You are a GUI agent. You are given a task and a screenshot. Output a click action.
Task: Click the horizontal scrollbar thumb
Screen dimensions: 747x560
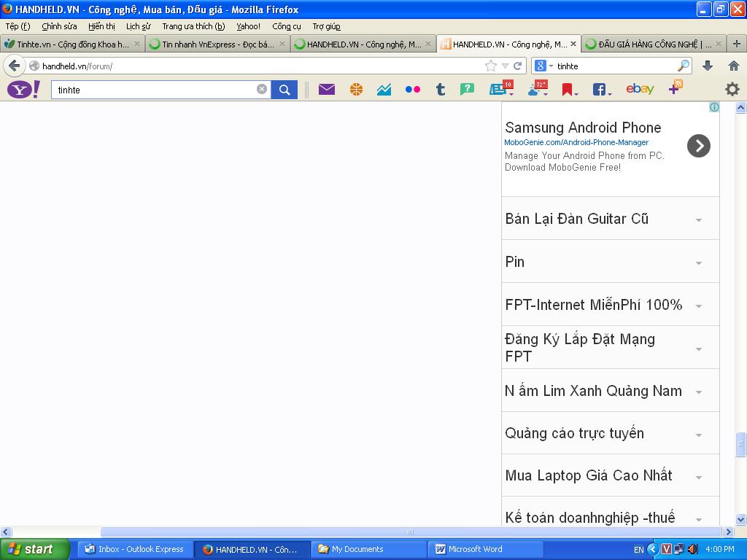click(410, 532)
